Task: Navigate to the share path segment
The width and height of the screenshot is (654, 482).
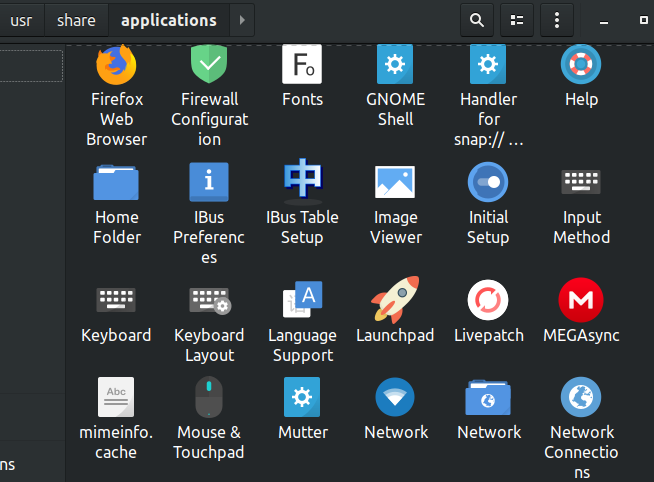Action: [76, 20]
